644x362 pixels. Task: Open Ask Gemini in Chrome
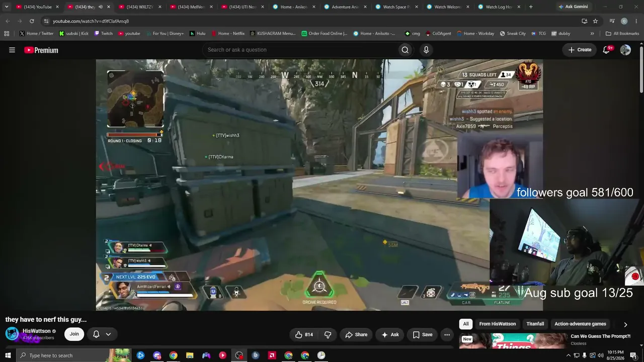click(573, 7)
